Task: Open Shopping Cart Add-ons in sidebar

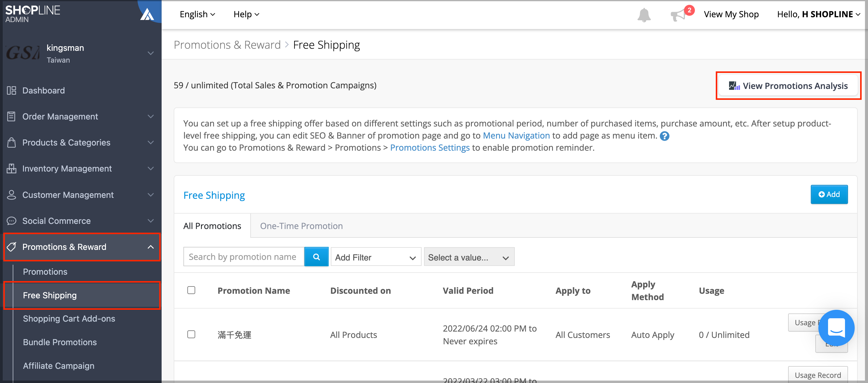Action: tap(69, 318)
